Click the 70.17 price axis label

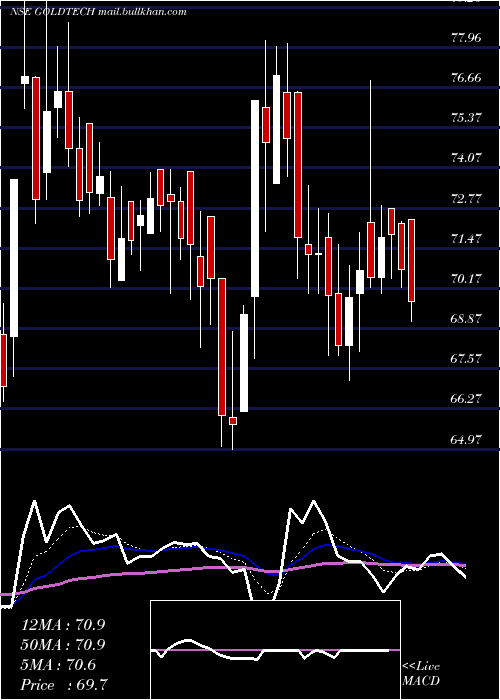pyautogui.click(x=467, y=279)
